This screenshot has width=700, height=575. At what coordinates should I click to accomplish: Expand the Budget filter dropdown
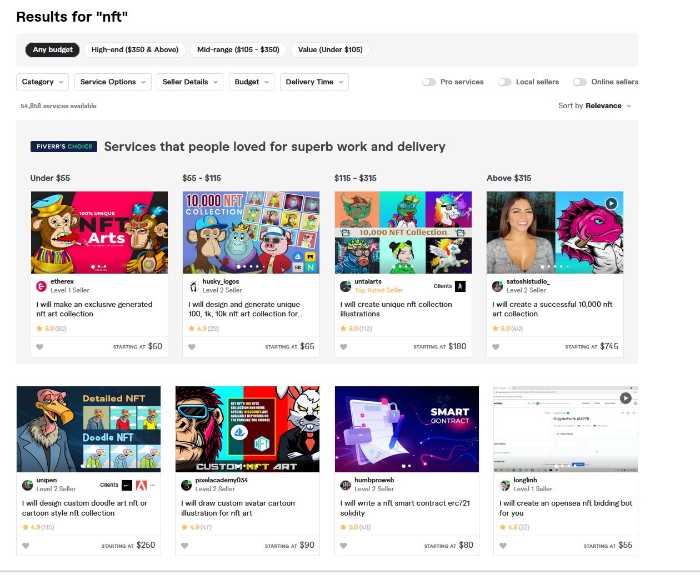251,82
